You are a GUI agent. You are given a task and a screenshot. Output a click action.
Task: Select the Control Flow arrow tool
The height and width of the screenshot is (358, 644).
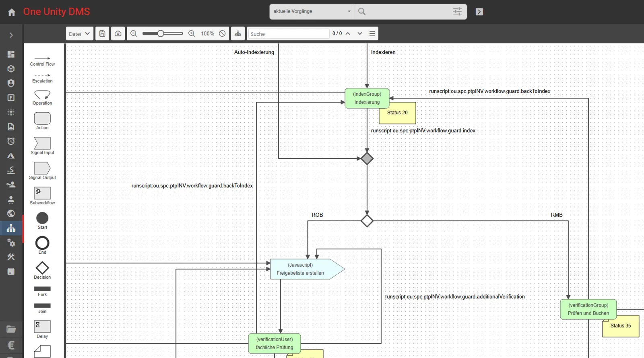click(x=42, y=61)
